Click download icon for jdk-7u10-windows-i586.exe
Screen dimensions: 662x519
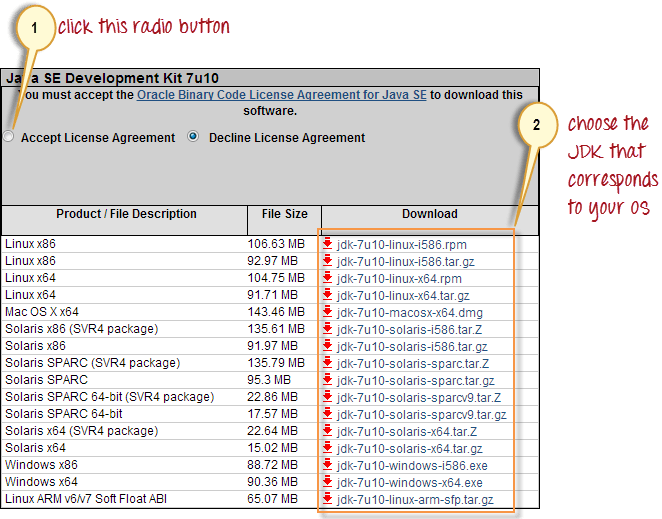pyautogui.click(x=327, y=465)
